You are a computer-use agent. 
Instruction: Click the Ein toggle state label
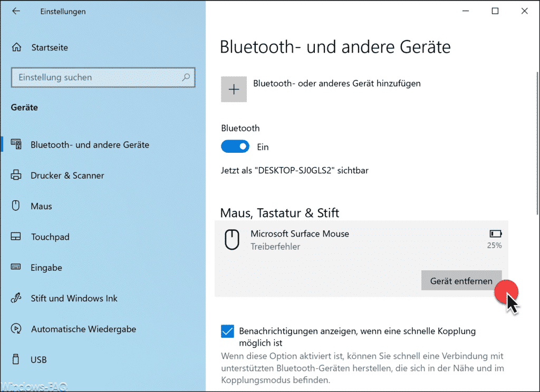pyautogui.click(x=263, y=147)
